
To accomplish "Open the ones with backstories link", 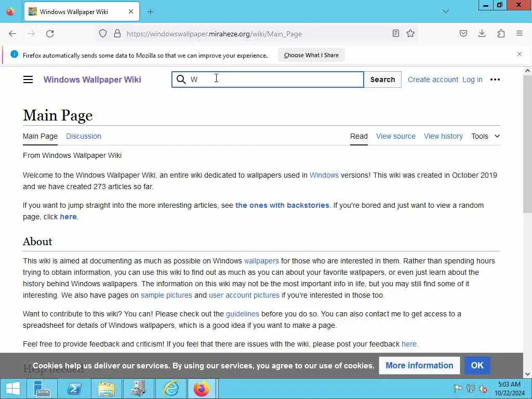I will tap(282, 205).
